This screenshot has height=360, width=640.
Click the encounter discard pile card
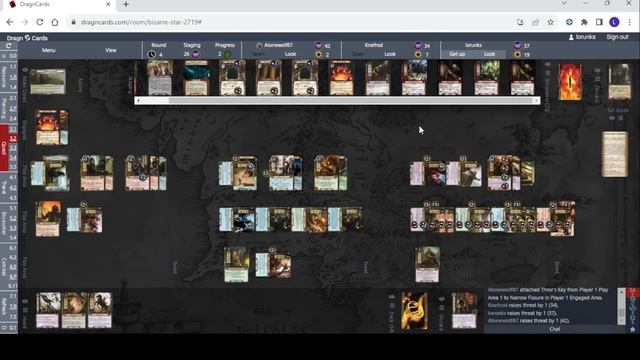coord(619,82)
